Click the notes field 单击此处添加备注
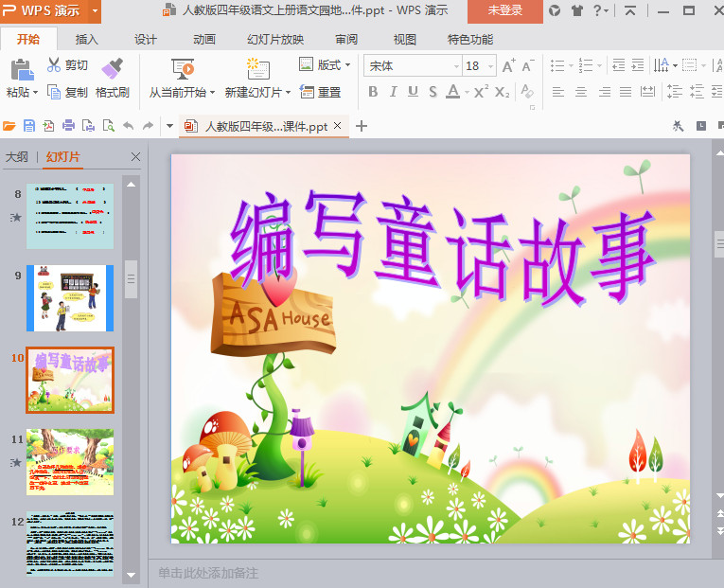The height and width of the screenshot is (588, 724). coord(208,573)
